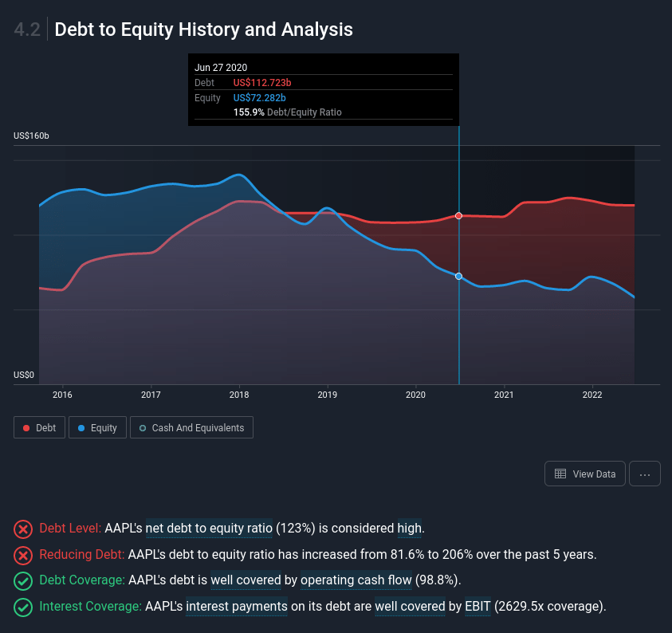Click the Jun 27 2020 tooltip box

pyautogui.click(x=323, y=89)
